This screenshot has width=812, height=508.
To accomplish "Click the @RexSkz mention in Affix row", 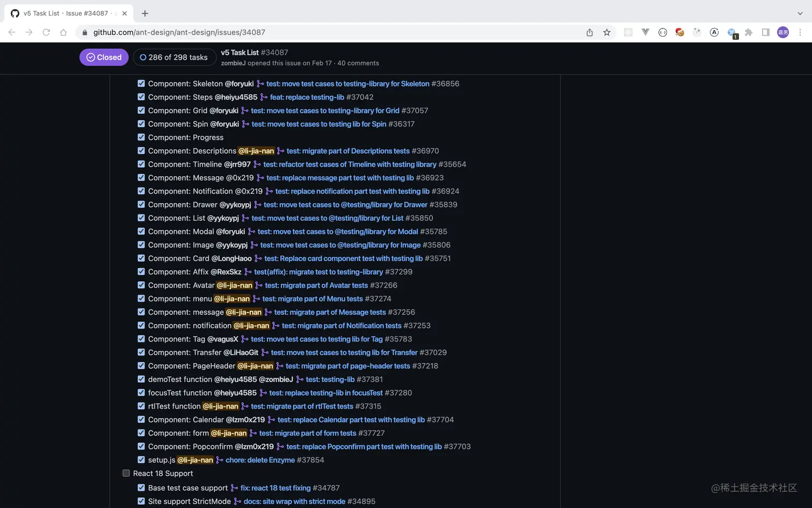I will click(226, 272).
